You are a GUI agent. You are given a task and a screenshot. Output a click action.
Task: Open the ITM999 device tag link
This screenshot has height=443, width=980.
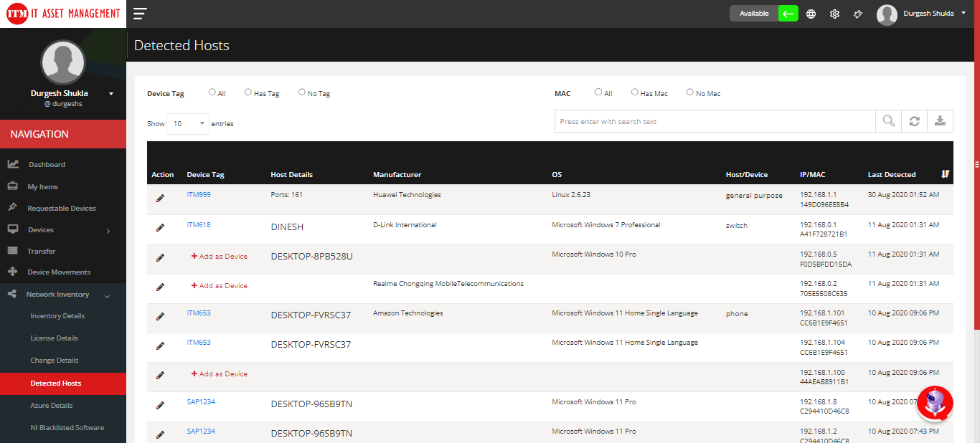pyautogui.click(x=199, y=195)
